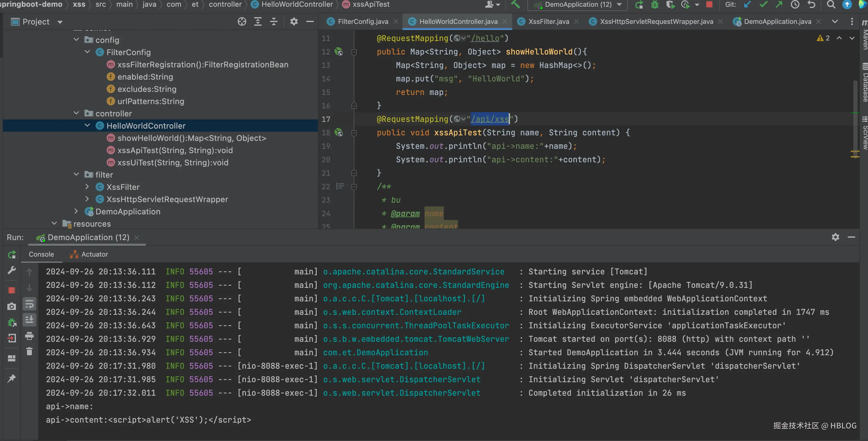868x441 pixels.
Task: Click the print icon in the console toolbar
Action: coord(29,336)
